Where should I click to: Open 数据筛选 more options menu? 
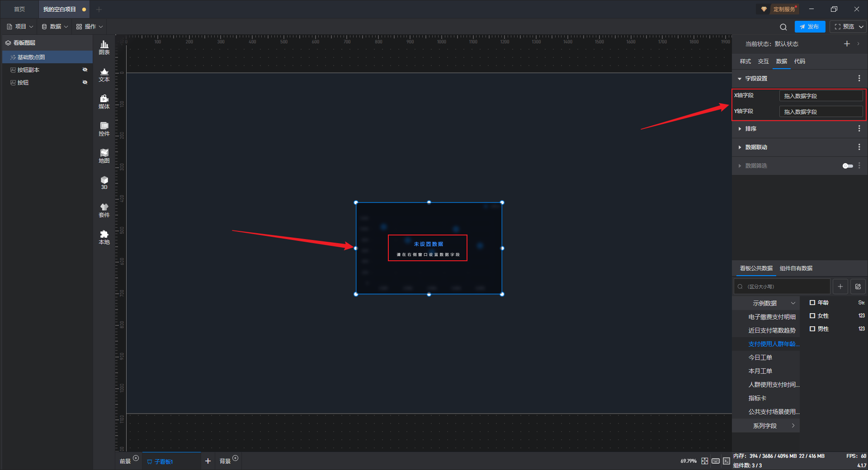point(859,166)
